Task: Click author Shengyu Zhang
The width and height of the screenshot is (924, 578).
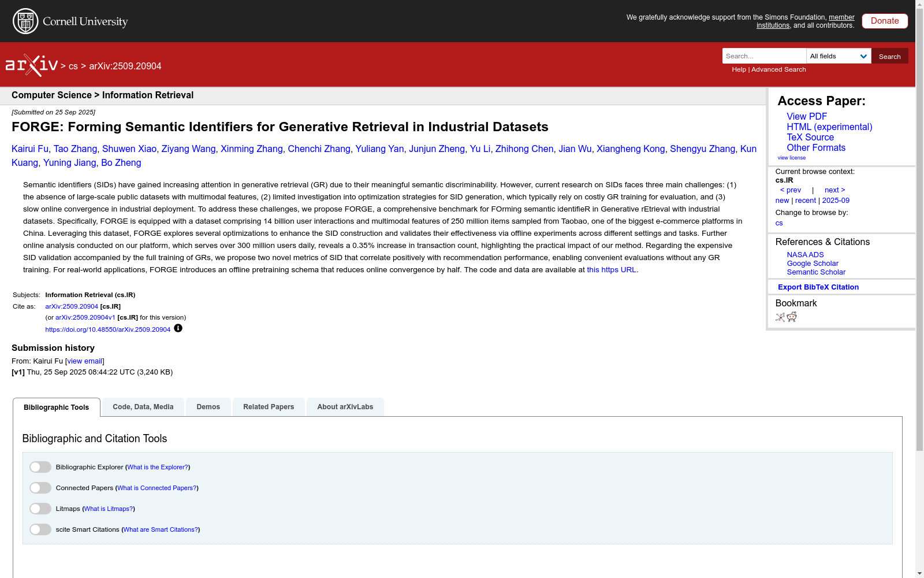Action: (703, 149)
